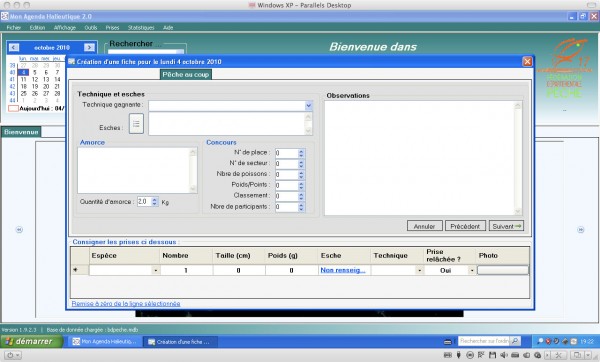The width and height of the screenshot is (600, 362).
Task: Click the Parallels sound speaker icon
Action: click(x=504, y=355)
